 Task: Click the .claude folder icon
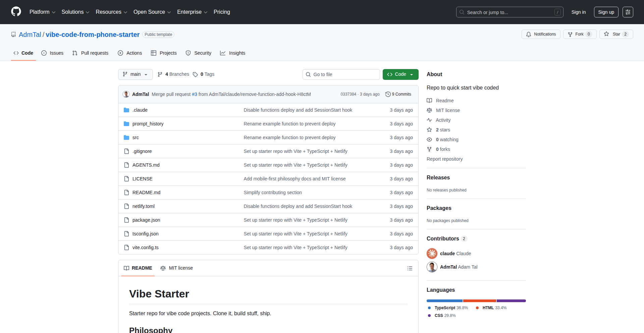tap(126, 110)
